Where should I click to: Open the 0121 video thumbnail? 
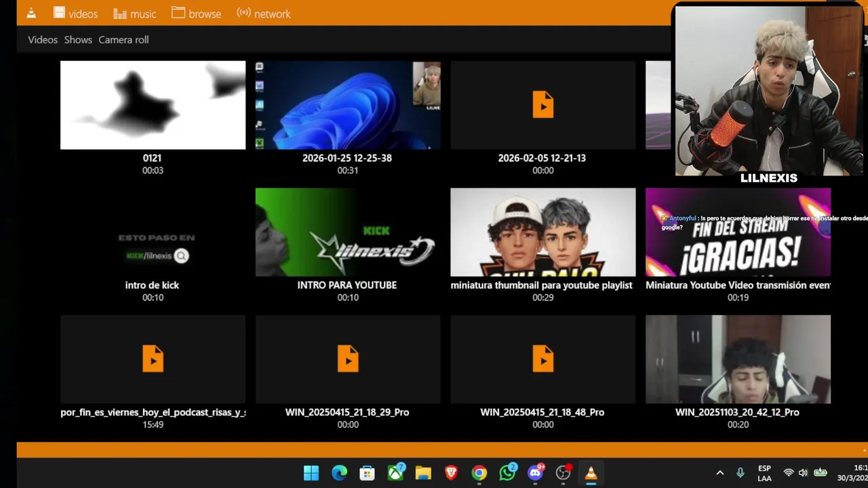(153, 105)
